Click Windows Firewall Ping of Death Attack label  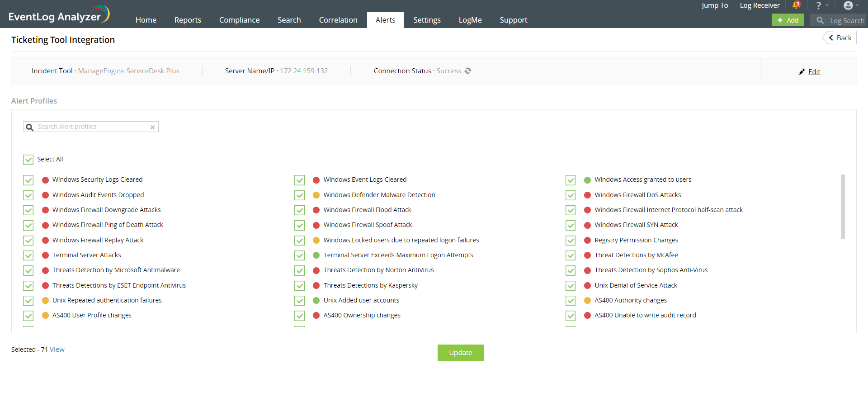(x=108, y=225)
